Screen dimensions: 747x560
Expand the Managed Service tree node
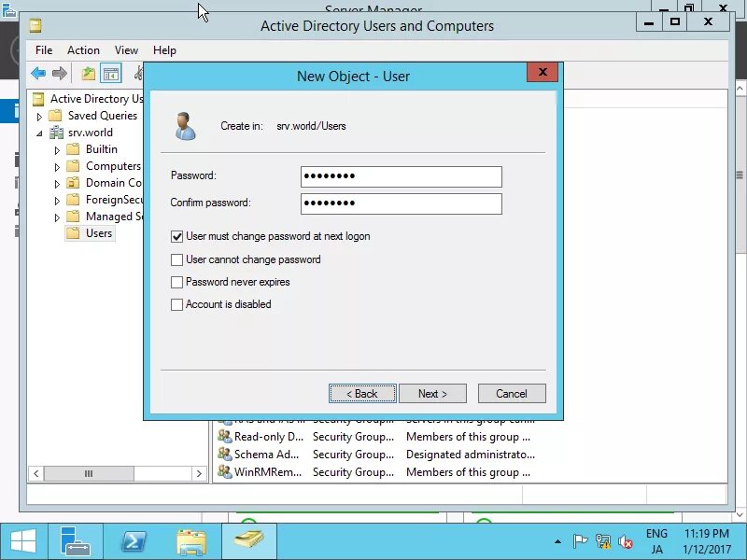coord(57,217)
